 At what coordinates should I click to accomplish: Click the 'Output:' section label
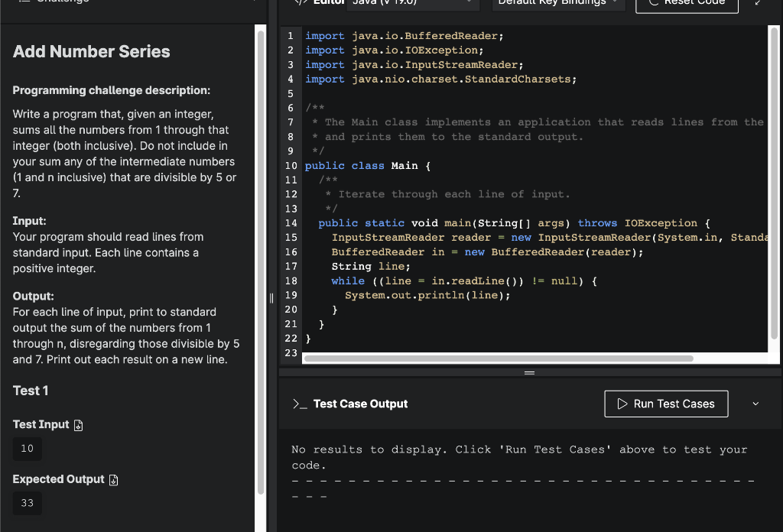click(x=34, y=297)
